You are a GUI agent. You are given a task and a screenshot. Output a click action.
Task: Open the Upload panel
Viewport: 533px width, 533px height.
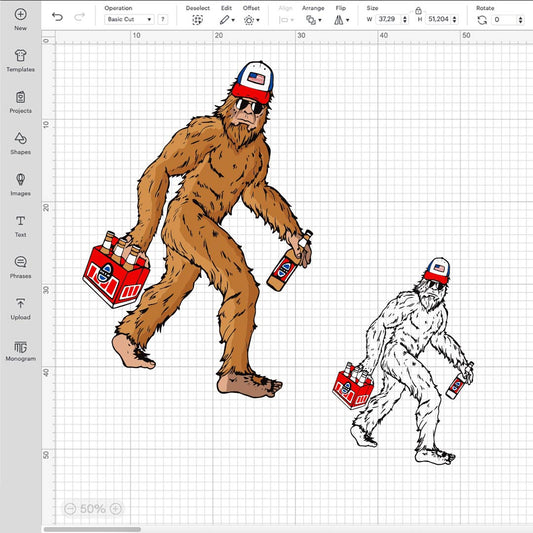click(20, 309)
